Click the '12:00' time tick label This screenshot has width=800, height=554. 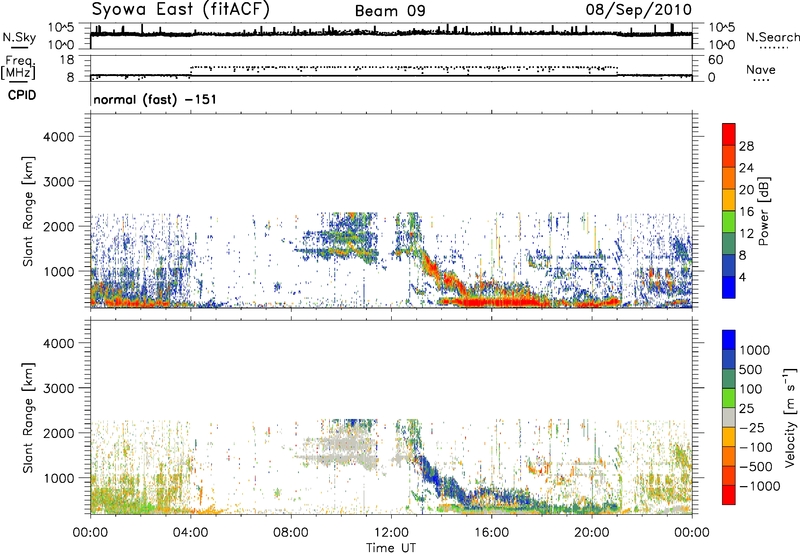(x=391, y=533)
